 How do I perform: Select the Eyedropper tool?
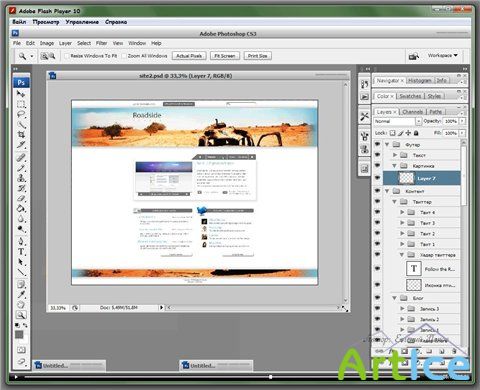(x=21, y=294)
